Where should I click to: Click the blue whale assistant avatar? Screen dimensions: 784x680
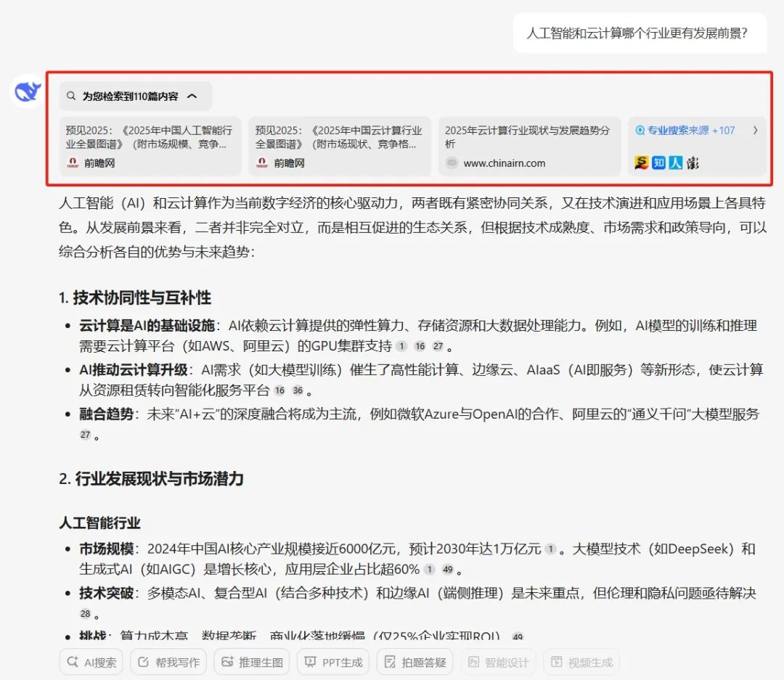(27, 91)
